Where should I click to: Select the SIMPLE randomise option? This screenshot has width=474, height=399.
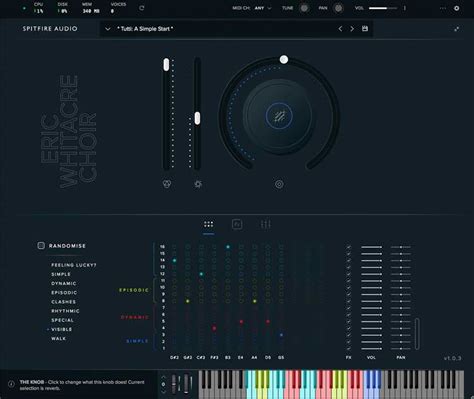tap(61, 274)
